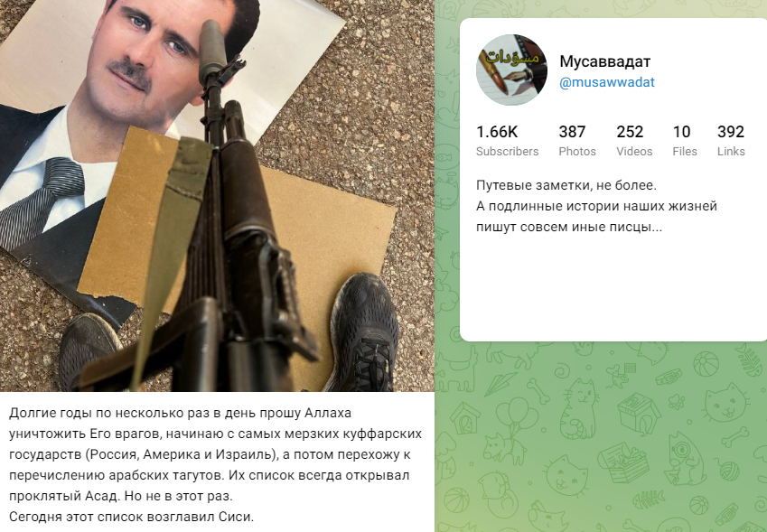
Task: Open the 10 Files media section
Action: pyautogui.click(x=684, y=141)
